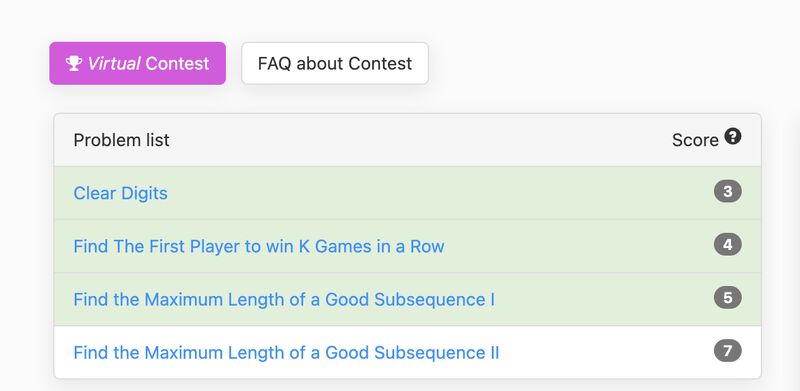Open Maximum Length of Good Subsequence I

[x=284, y=299]
